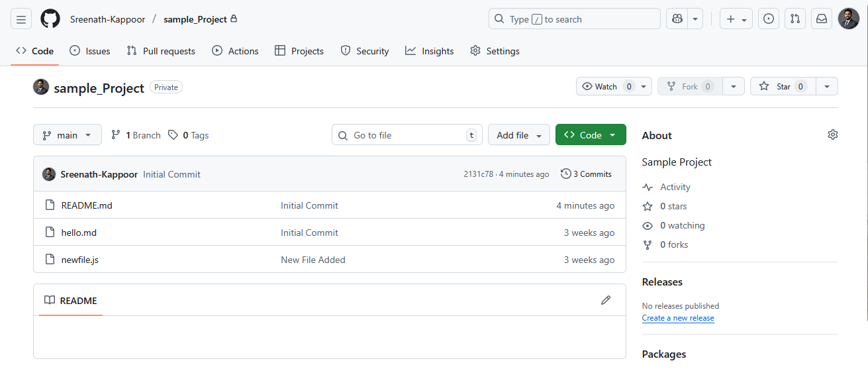Expand the create new plus dropdown
The image size is (868, 369).
click(x=736, y=19)
